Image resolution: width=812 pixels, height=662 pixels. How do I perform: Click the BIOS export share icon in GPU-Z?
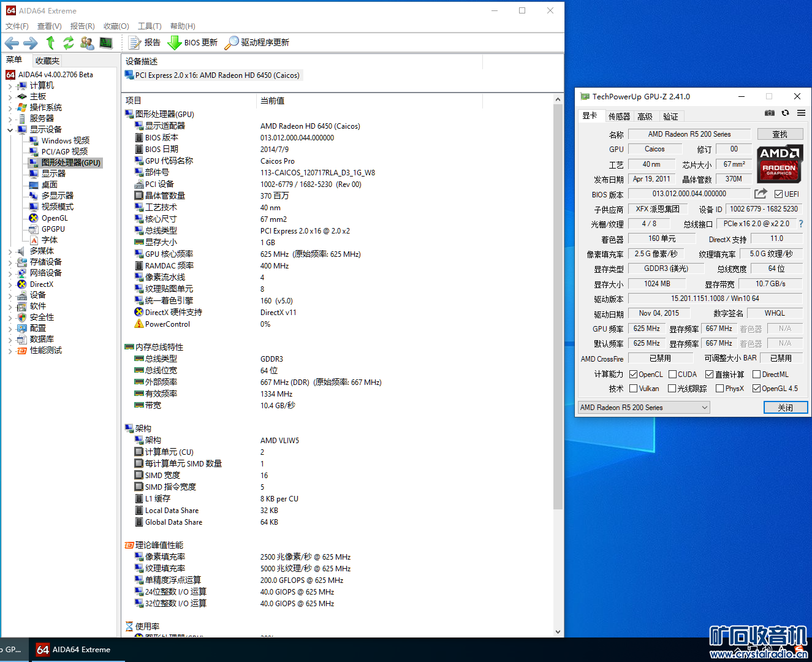tap(761, 194)
